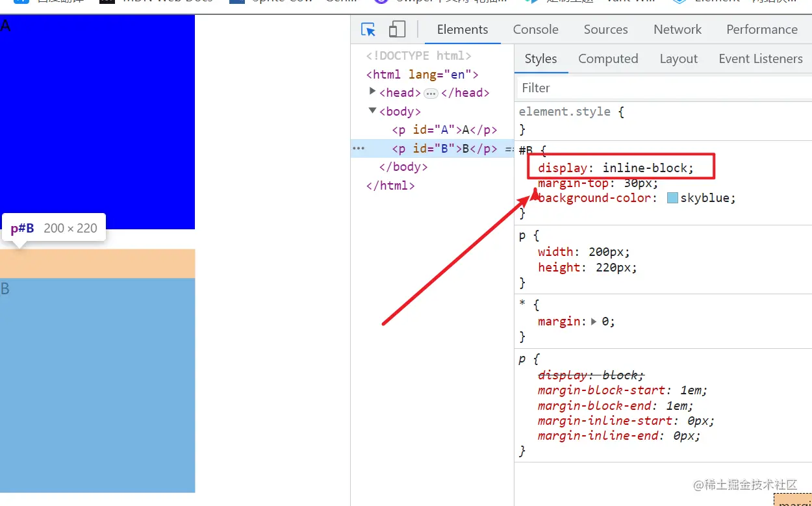This screenshot has width=812, height=506.
Task: Select the p id="B" DOM node
Action: tap(444, 149)
